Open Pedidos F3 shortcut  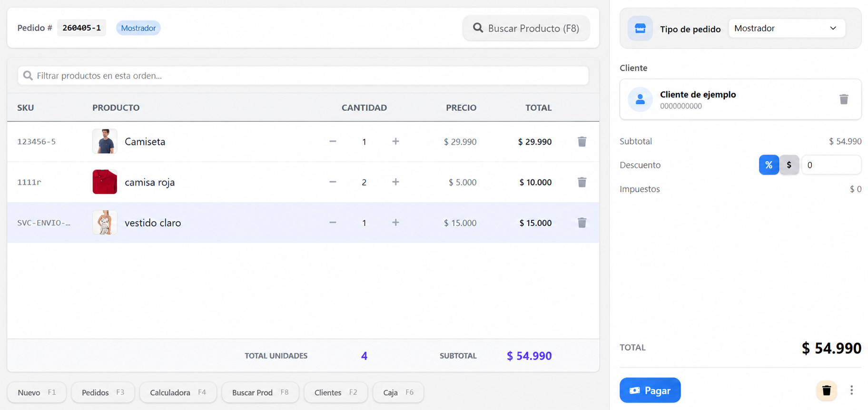tap(103, 392)
